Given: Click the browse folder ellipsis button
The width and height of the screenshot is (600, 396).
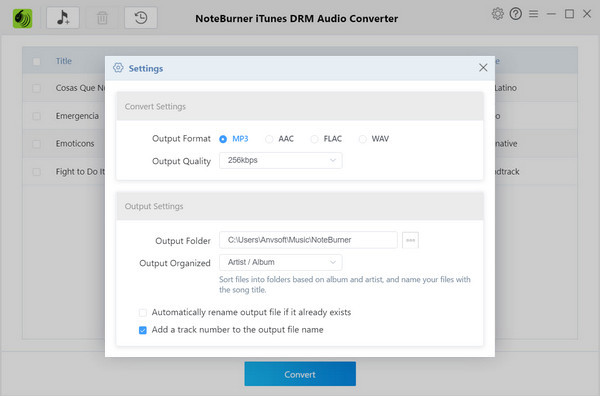Looking at the screenshot, I should coord(410,240).
